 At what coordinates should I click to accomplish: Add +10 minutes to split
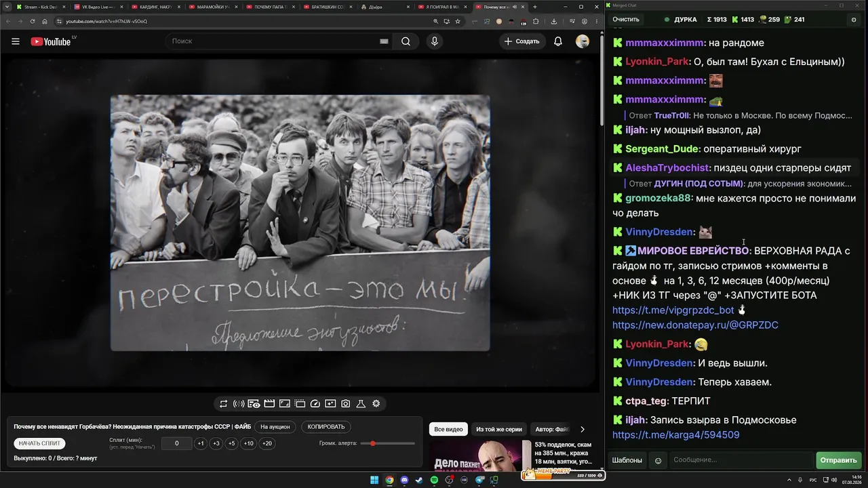tap(249, 443)
